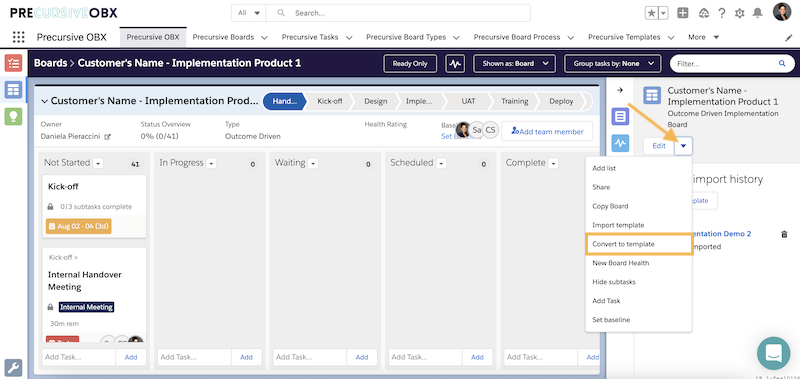Click Add button in Waiting list

coord(362,357)
